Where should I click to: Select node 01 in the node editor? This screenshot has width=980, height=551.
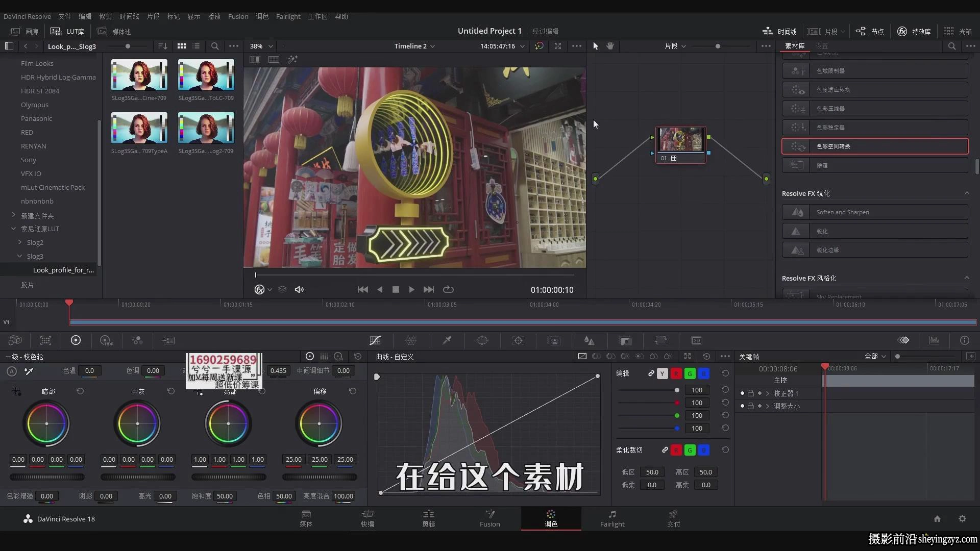(681, 145)
